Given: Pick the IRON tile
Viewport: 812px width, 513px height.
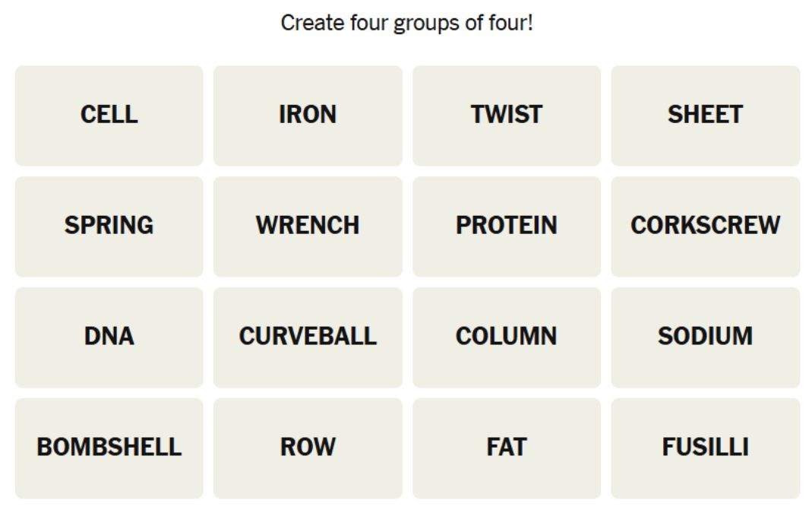Looking at the screenshot, I should [x=308, y=115].
